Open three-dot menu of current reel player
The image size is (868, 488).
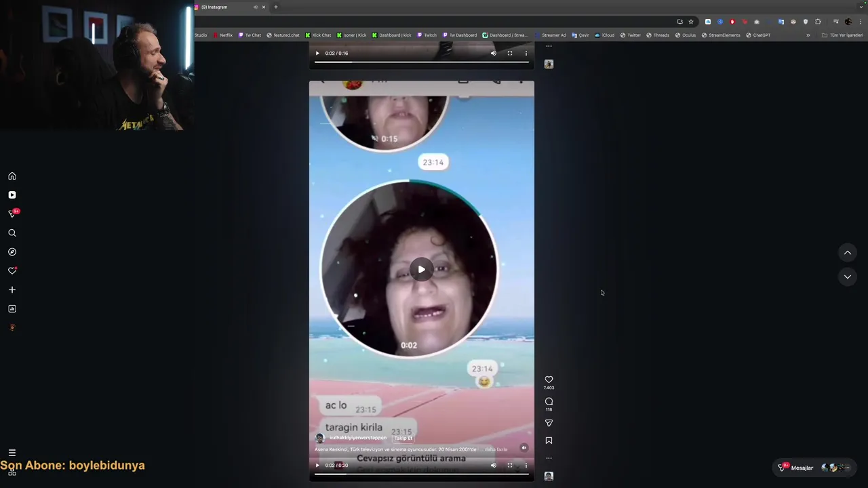(526, 466)
